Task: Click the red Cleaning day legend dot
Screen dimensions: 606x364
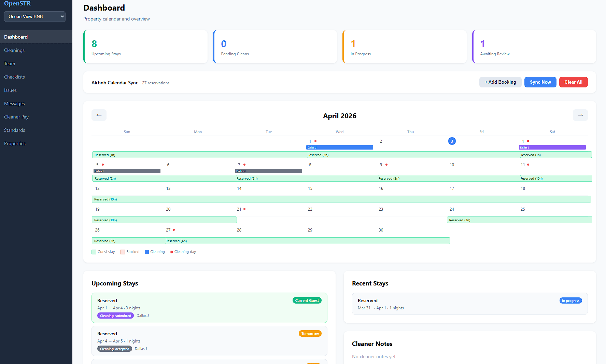Action: pyautogui.click(x=172, y=252)
